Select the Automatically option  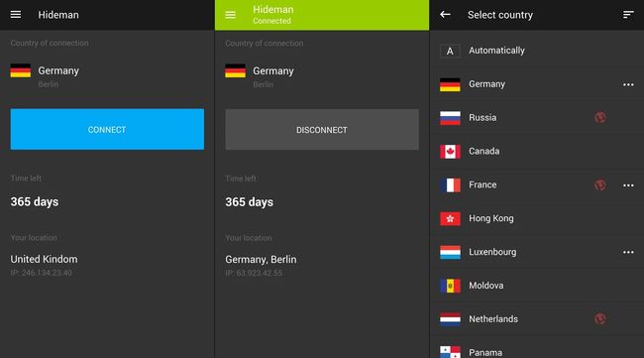point(537,51)
